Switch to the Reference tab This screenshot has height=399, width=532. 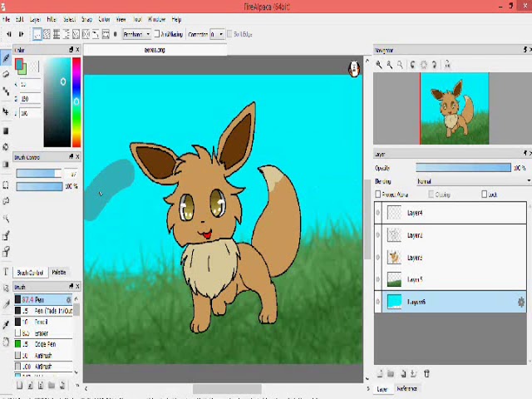[406, 388]
